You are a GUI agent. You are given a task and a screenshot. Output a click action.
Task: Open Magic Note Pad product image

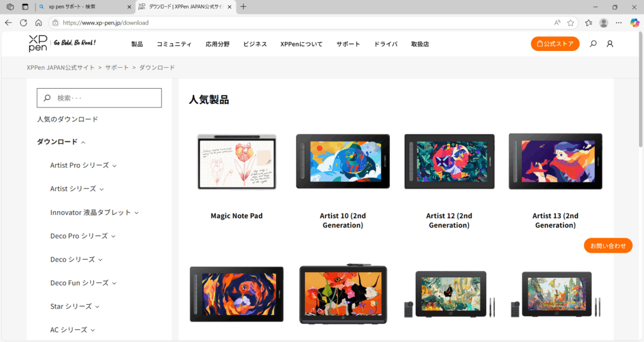click(236, 162)
